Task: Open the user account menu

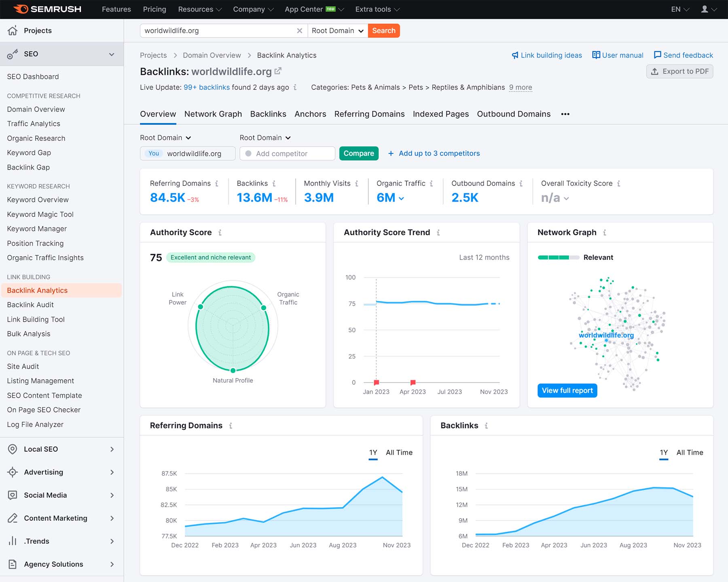Action: click(706, 9)
